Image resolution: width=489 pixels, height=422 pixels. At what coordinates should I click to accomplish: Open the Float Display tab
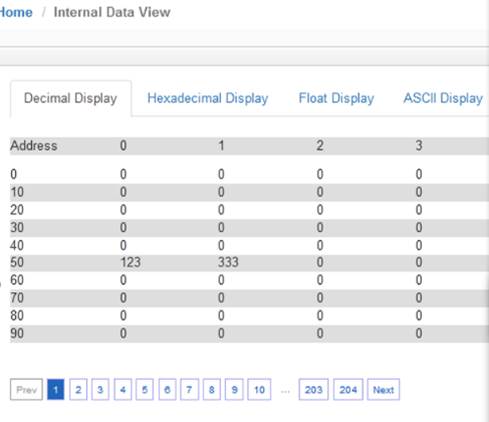336,98
